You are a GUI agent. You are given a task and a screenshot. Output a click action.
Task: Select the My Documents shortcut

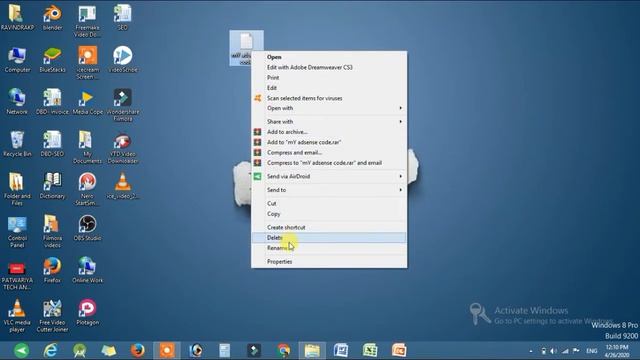point(87,147)
